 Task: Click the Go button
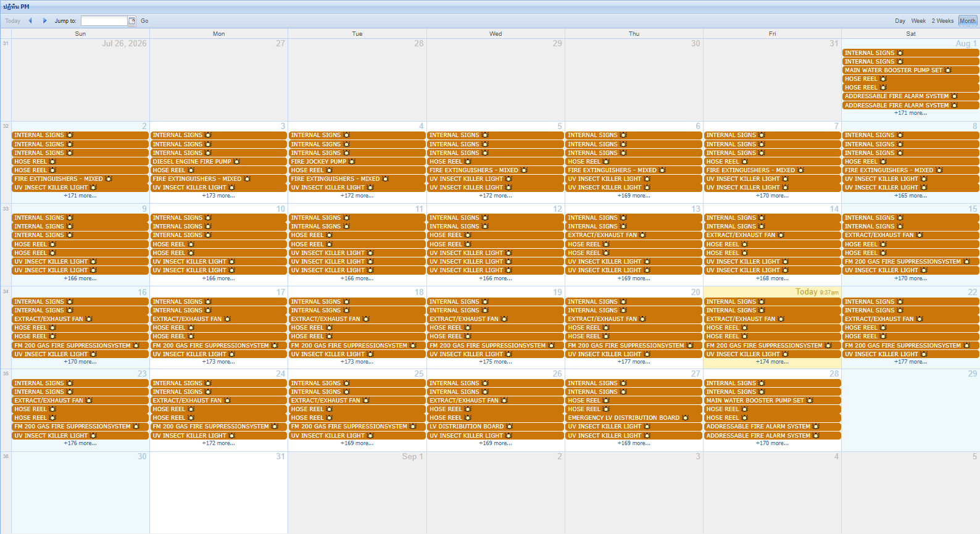(x=144, y=21)
